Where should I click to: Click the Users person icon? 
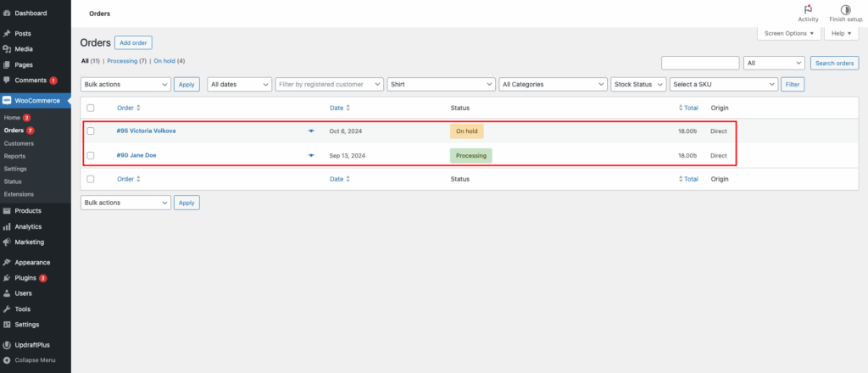tap(7, 293)
